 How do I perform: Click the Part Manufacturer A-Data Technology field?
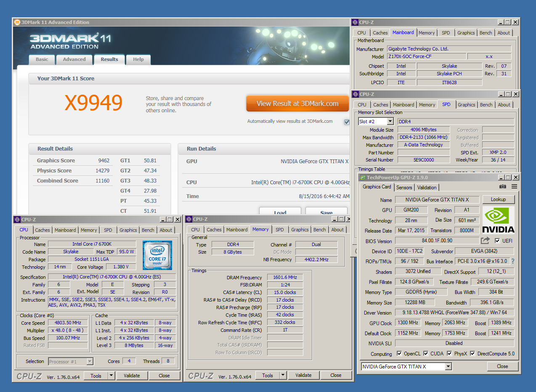point(423,145)
